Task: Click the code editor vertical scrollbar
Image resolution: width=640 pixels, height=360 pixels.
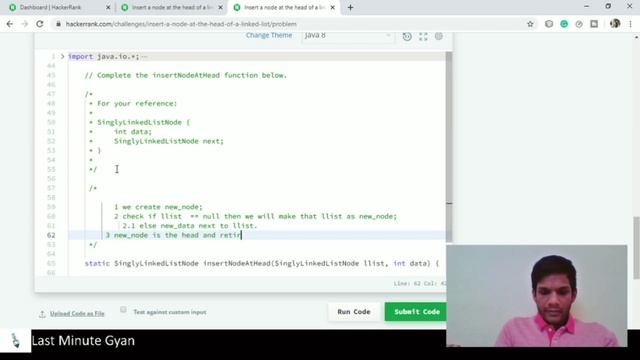Action: pyautogui.click(x=449, y=147)
